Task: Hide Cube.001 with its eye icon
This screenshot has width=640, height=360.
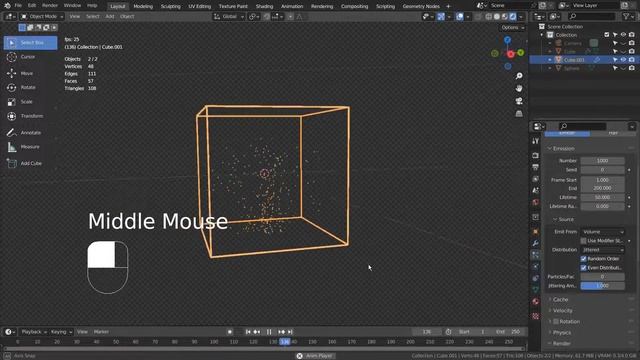Action: 623,60
